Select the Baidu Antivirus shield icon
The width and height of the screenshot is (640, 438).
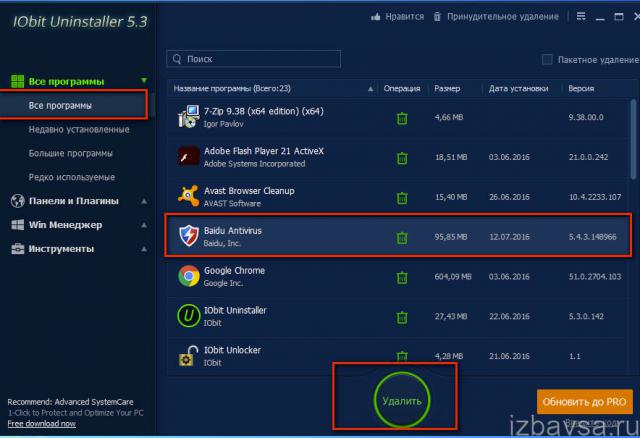[189, 236]
